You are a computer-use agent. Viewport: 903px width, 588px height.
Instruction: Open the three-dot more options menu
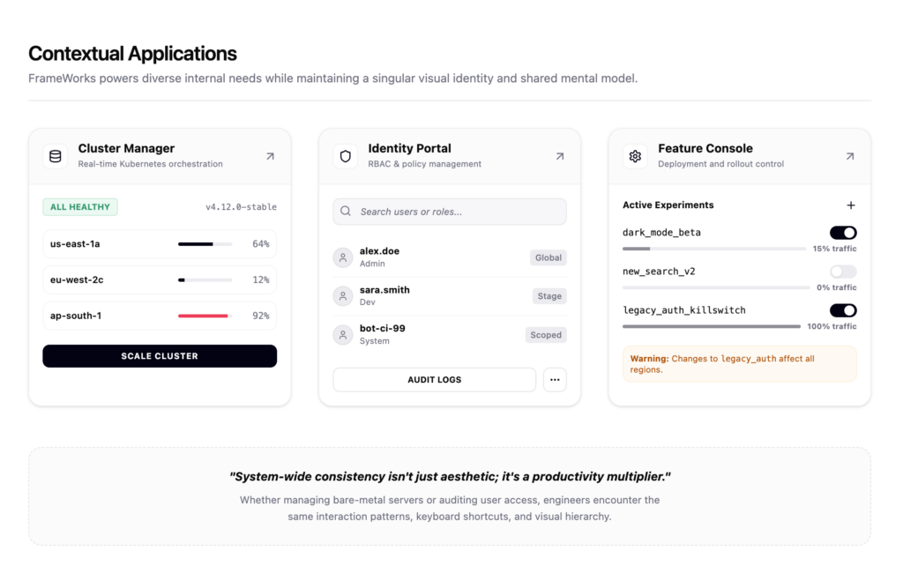[555, 380]
